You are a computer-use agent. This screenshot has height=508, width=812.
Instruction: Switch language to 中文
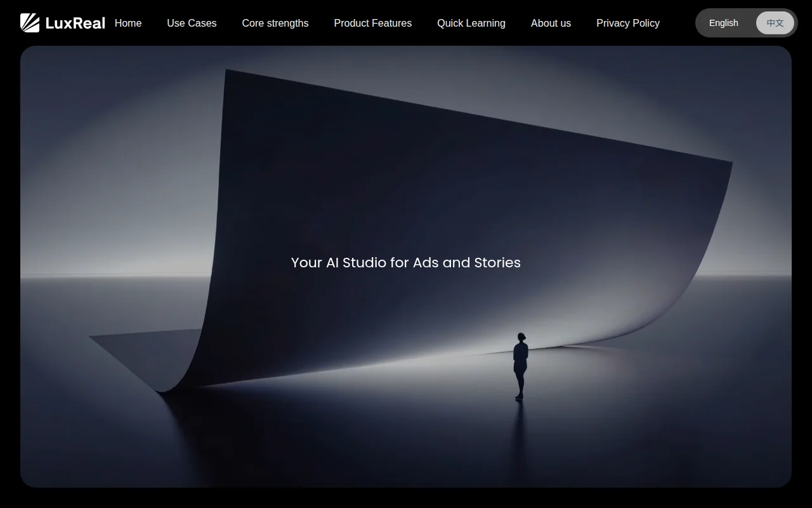(x=775, y=23)
